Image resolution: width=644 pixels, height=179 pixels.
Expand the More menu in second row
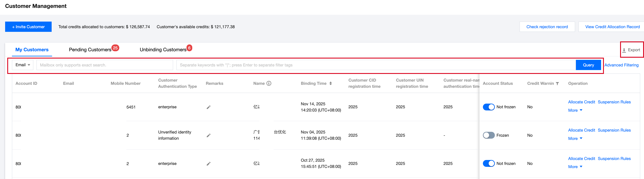click(x=575, y=138)
